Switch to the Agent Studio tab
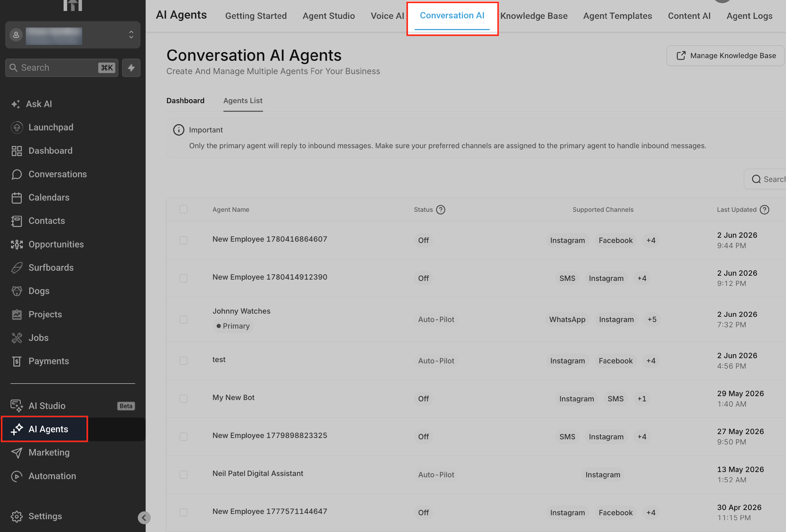This screenshot has width=786, height=532. click(x=328, y=16)
